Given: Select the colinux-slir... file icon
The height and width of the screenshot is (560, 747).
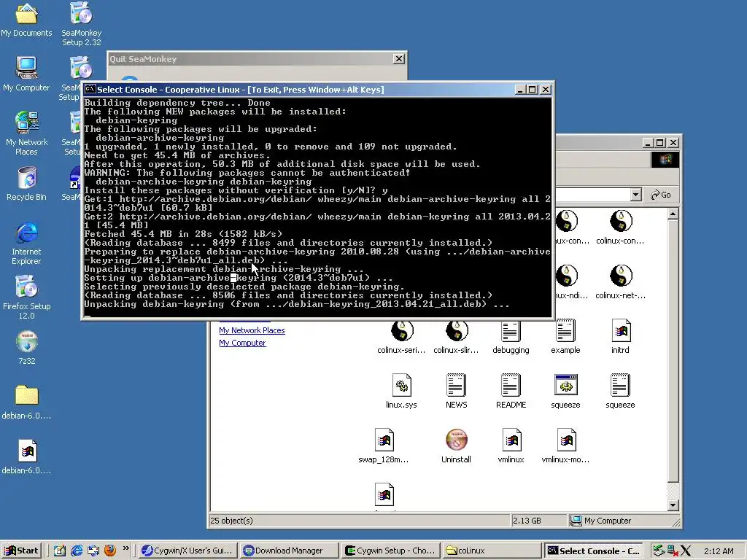Looking at the screenshot, I should tap(457, 337).
